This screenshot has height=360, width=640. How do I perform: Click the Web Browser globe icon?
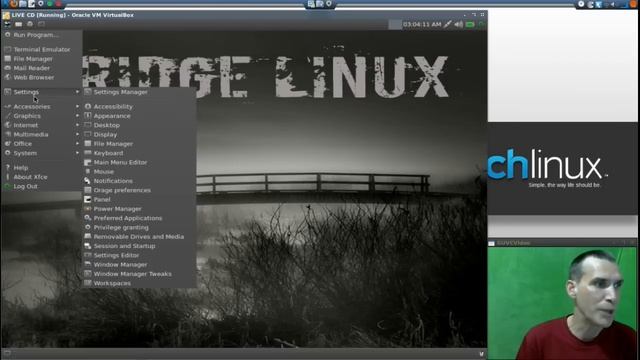(x=7, y=77)
